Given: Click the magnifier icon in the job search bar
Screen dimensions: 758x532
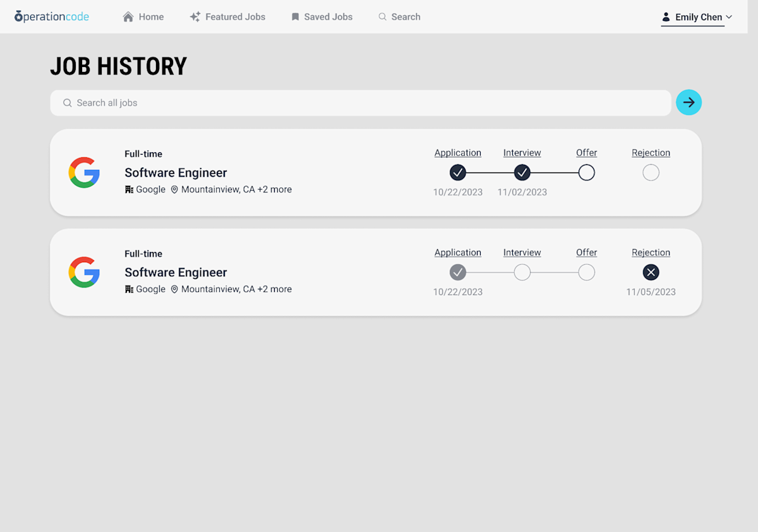Looking at the screenshot, I should pos(67,103).
